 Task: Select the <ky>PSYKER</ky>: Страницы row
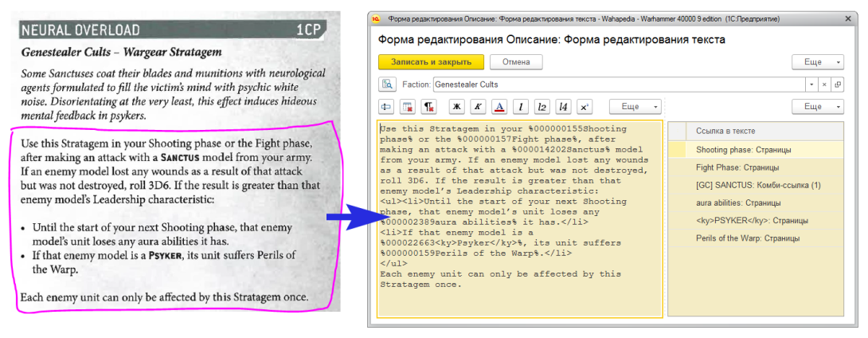point(756,220)
